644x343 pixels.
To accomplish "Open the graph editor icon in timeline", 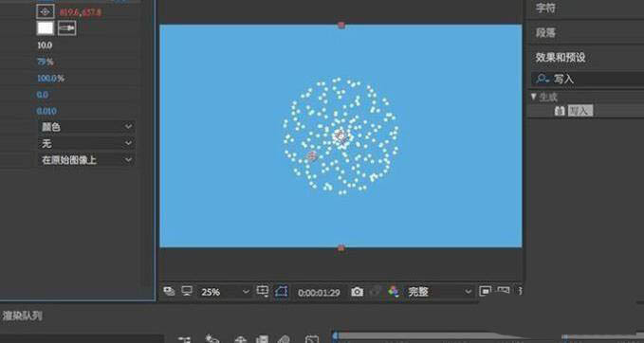I will 312,339.
